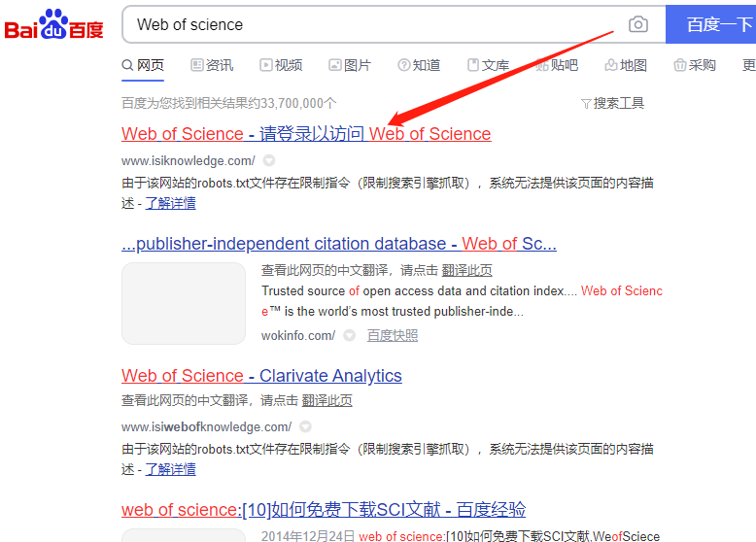Image resolution: width=756 pixels, height=542 pixels.
Task: Expand dropdown next to wokinfo.com/
Action: click(350, 335)
